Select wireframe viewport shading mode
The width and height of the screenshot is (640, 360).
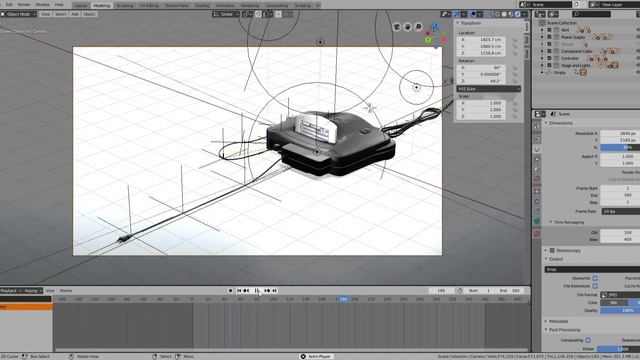pyautogui.click(x=498, y=14)
